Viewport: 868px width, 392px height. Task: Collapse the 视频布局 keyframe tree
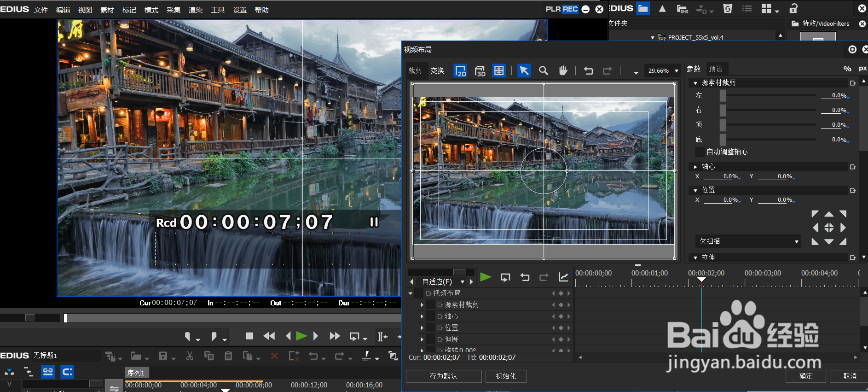click(x=411, y=293)
